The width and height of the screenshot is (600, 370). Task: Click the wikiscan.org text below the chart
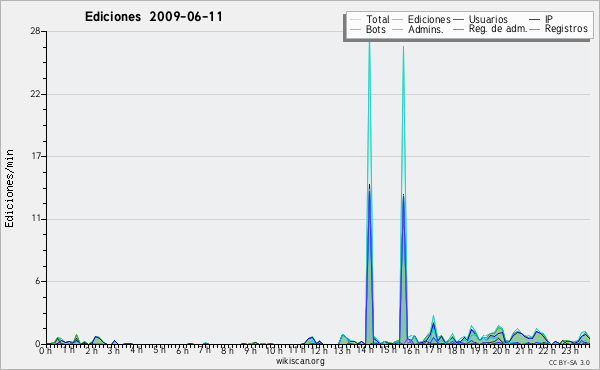point(300,361)
